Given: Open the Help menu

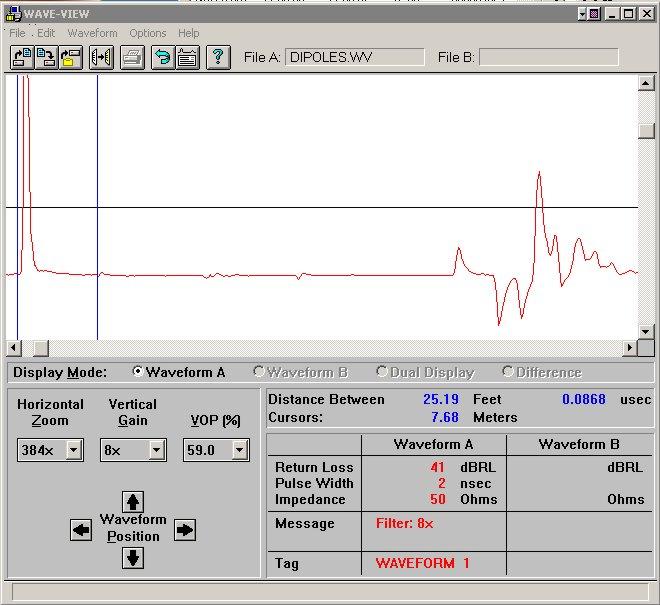Looking at the screenshot, I should (x=189, y=33).
